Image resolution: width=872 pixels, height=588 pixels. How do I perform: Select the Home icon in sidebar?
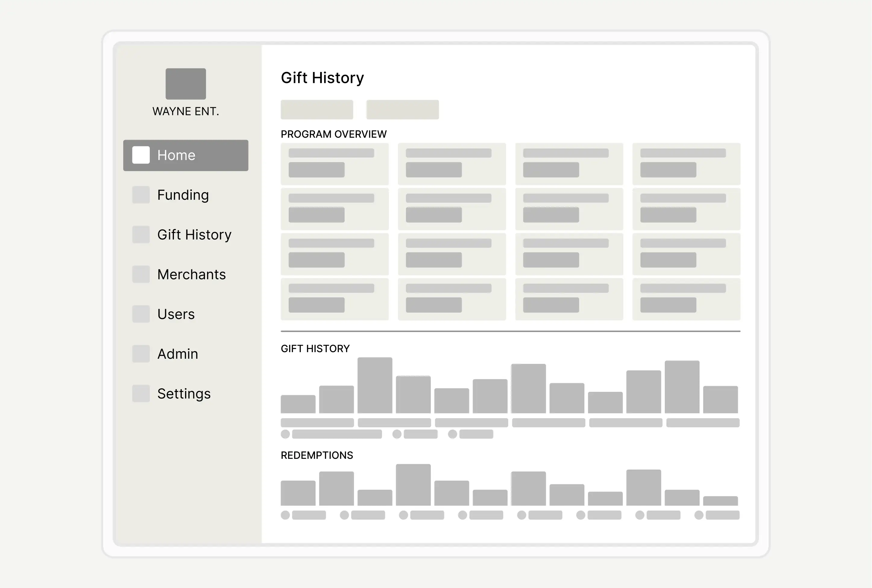pos(141,155)
